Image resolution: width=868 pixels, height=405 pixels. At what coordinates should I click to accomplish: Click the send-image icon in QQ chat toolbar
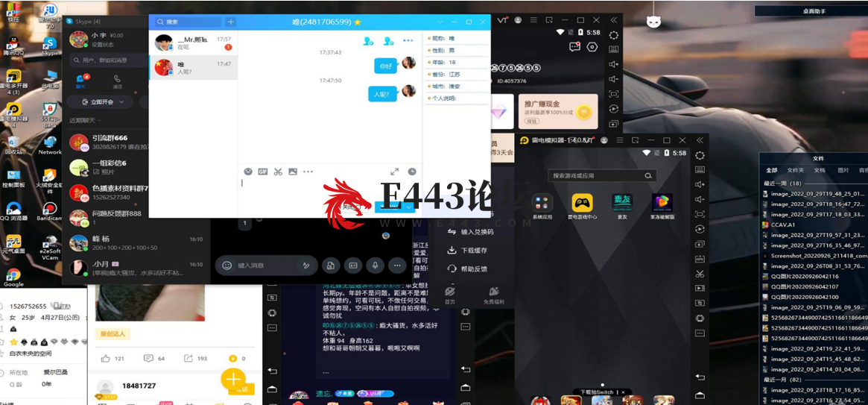coord(293,172)
